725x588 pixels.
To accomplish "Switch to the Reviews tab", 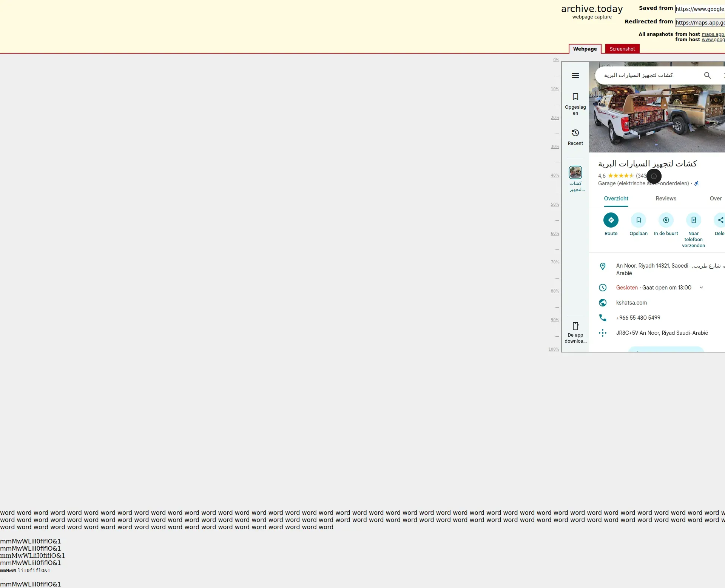I will coord(666,199).
